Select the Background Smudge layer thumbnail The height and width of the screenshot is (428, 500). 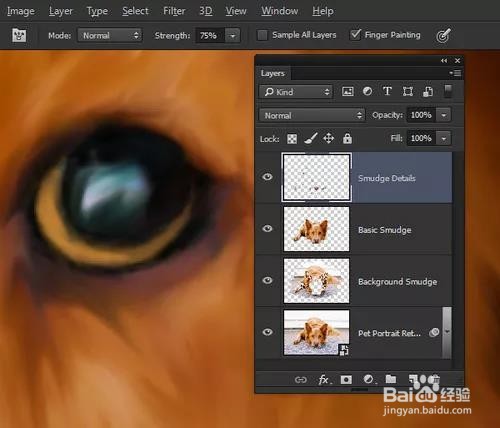point(316,281)
